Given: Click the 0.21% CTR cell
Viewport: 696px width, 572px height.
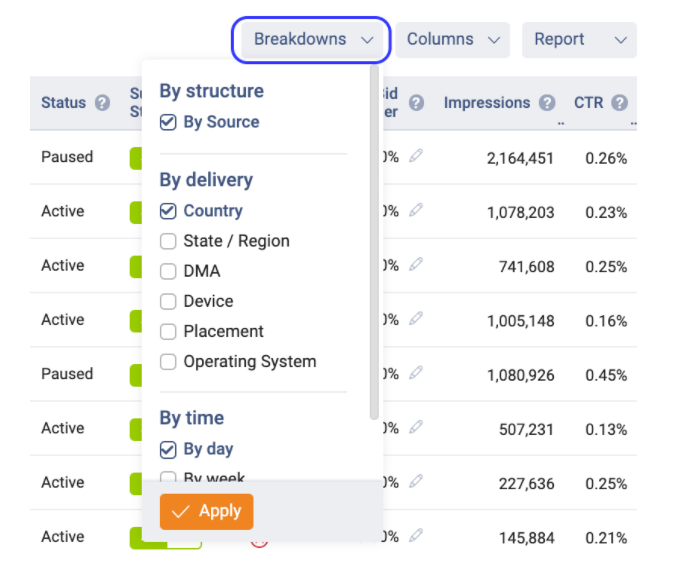Looking at the screenshot, I should pyautogui.click(x=606, y=538).
